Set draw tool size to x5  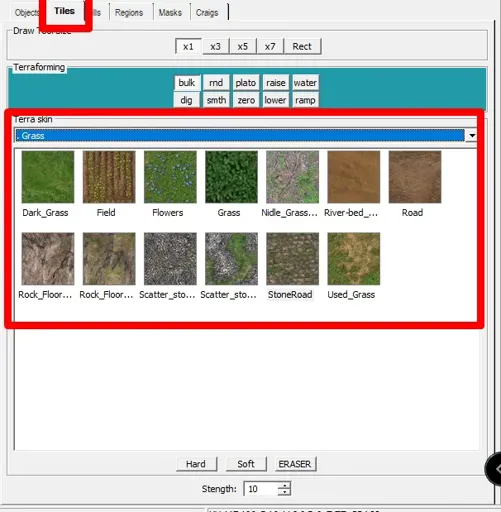tap(243, 46)
